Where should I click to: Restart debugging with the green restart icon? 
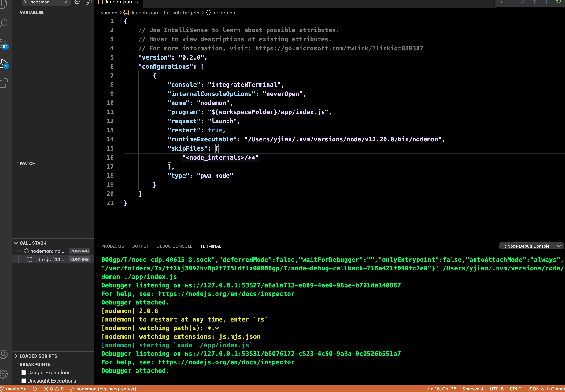pyautogui.click(x=558, y=2)
